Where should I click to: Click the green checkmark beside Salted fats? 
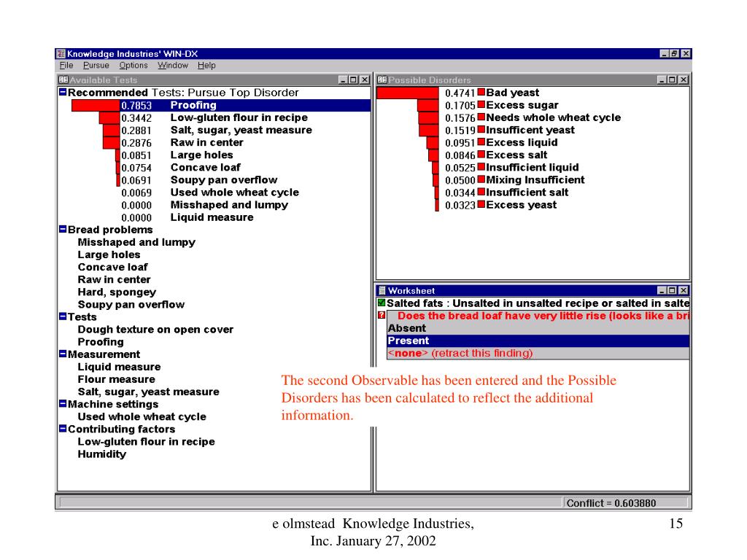click(382, 303)
